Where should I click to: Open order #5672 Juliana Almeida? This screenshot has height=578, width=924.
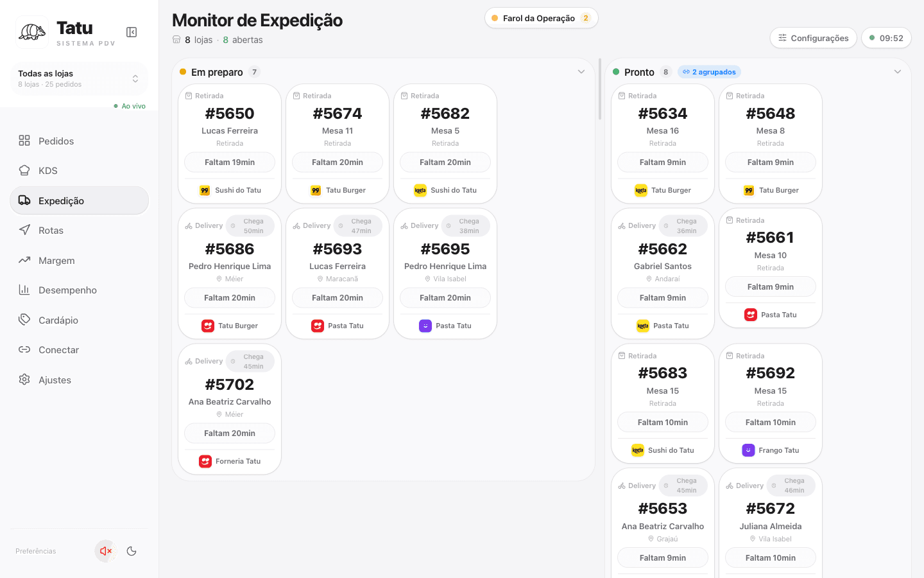pos(771,523)
